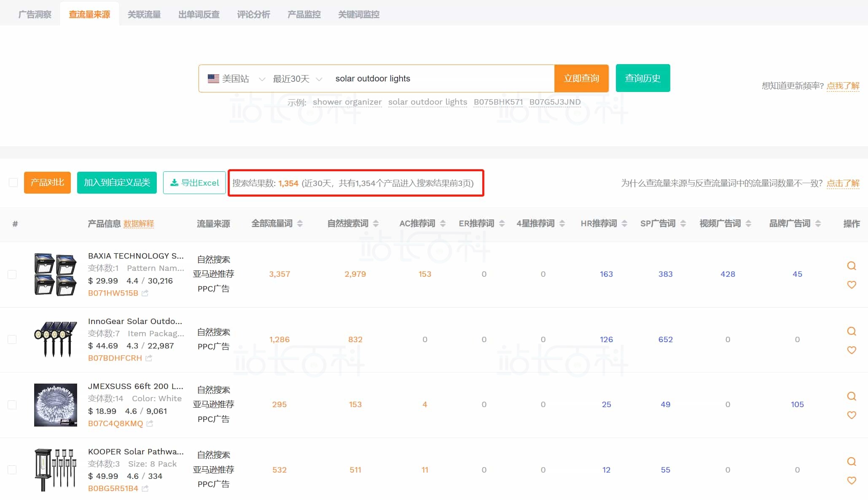Open the 美国站 site dropdown

click(238, 78)
